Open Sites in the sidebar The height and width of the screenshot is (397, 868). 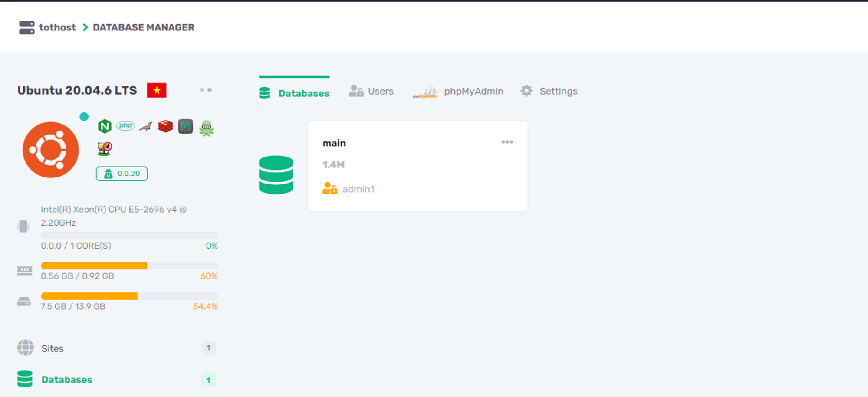(x=53, y=348)
